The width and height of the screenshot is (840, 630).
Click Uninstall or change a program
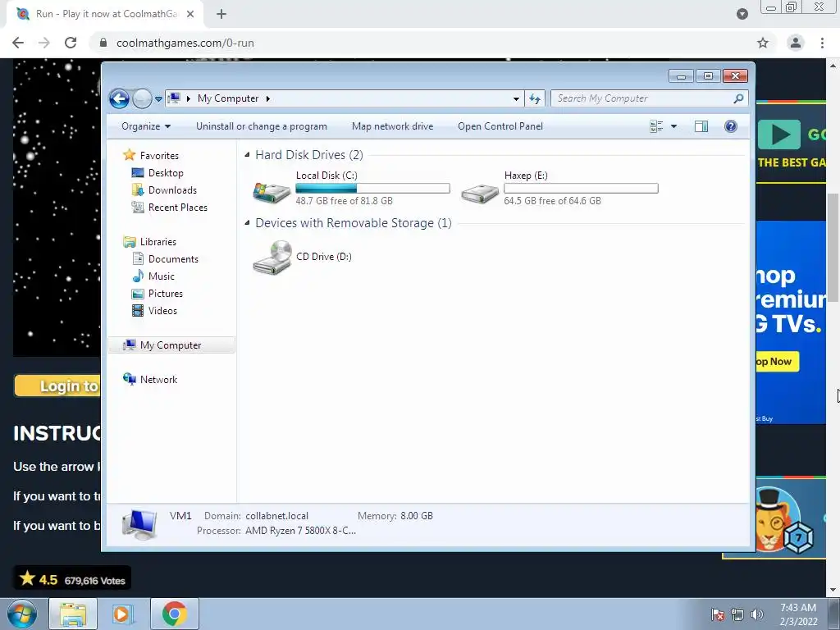coord(262,126)
